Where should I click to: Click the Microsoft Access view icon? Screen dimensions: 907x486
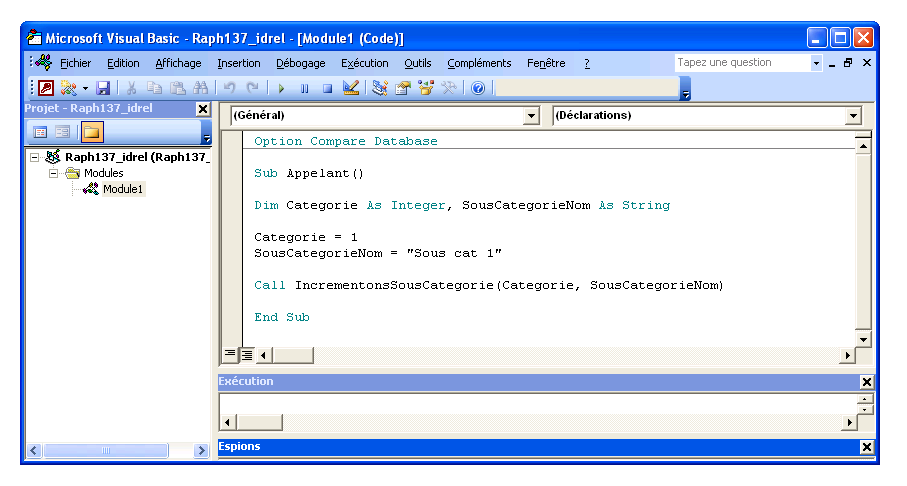pos(46,88)
